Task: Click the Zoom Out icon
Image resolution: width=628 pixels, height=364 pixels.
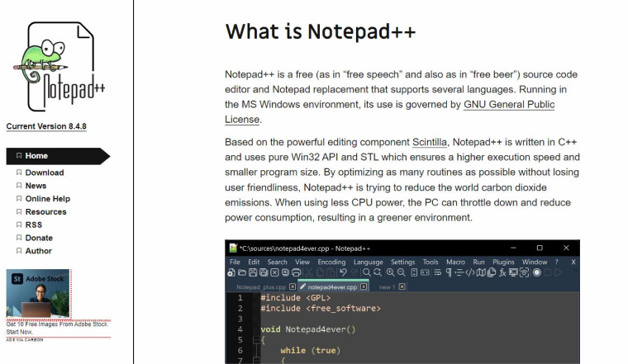Action: [402, 273]
